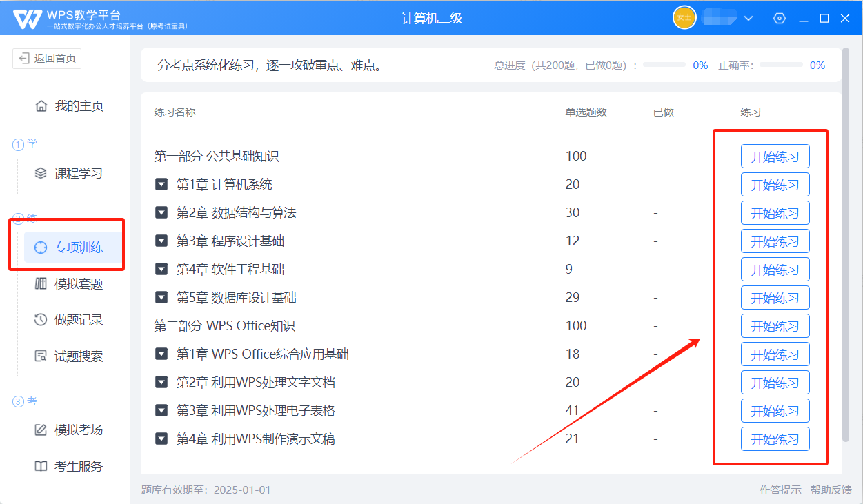Start practice for 第4章 利用WPS制作演示文稿
The image size is (863, 504).
(x=775, y=439)
